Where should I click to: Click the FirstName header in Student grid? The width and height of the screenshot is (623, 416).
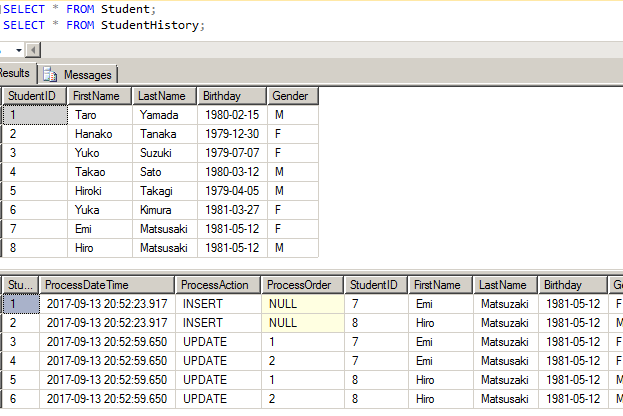coord(99,96)
